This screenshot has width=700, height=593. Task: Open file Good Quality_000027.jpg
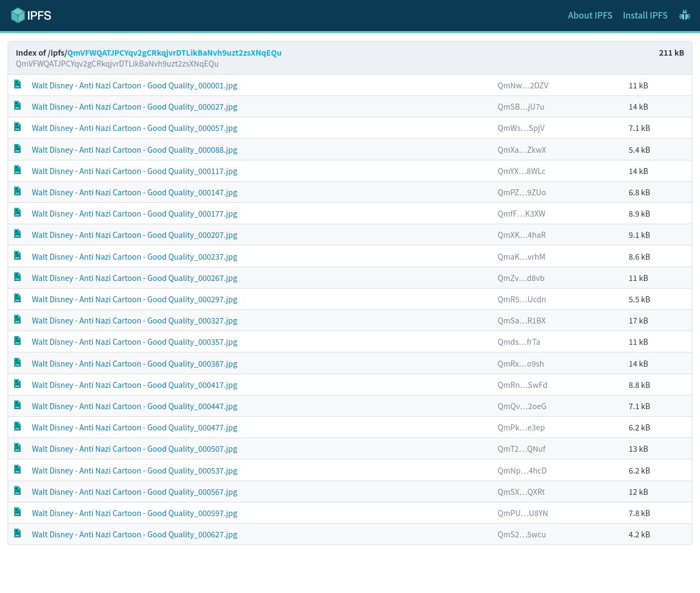tap(135, 107)
